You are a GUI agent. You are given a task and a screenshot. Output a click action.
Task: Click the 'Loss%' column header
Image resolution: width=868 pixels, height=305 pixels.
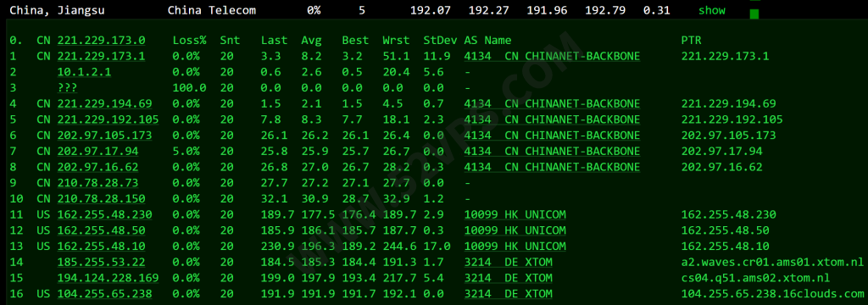[189, 41]
